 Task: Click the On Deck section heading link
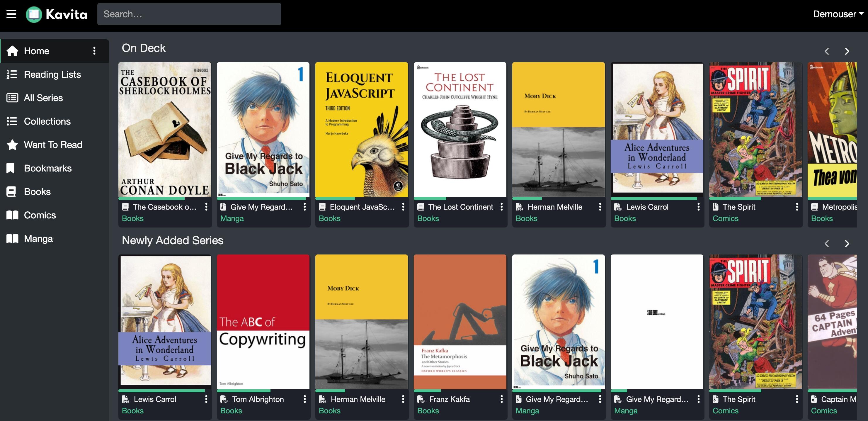(144, 48)
